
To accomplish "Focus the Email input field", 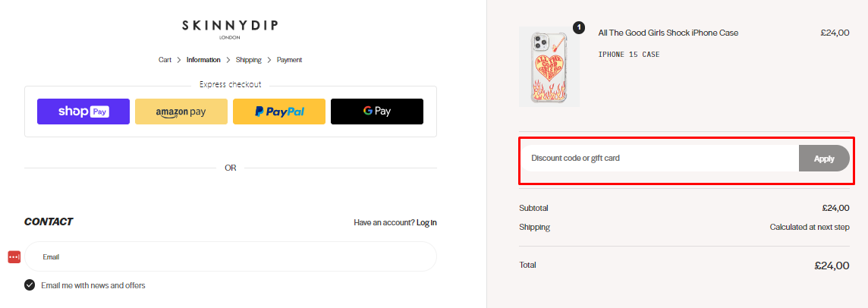I will [x=231, y=256].
